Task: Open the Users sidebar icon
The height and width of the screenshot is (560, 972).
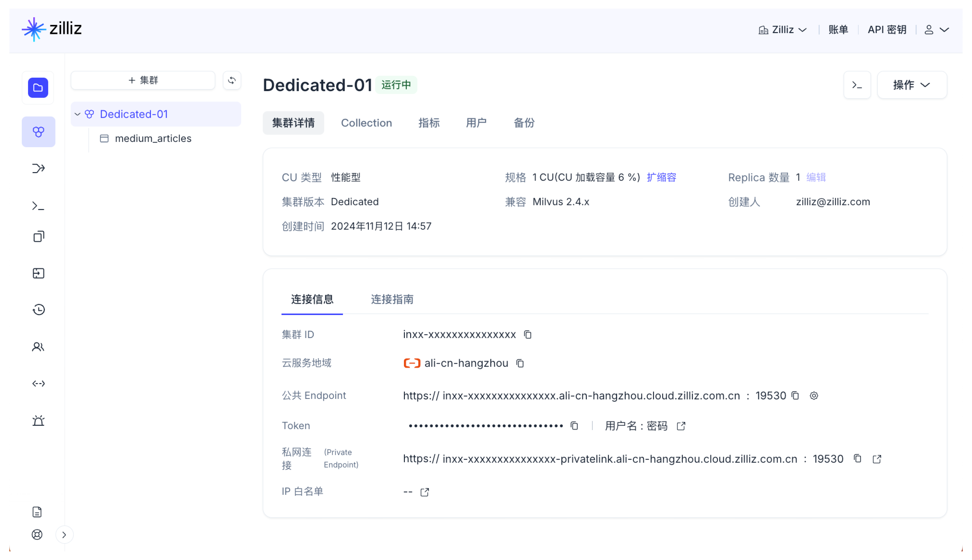Action: tap(39, 347)
